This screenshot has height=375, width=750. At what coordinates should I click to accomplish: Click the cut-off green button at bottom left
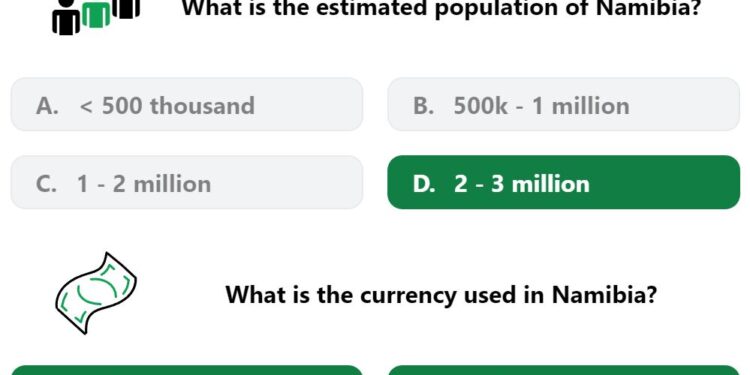click(x=187, y=370)
